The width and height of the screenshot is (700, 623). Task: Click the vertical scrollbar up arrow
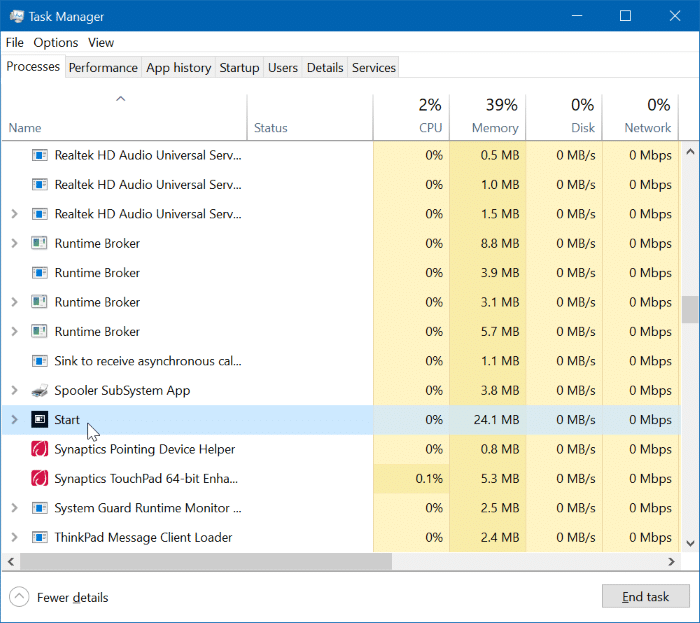coord(690,152)
